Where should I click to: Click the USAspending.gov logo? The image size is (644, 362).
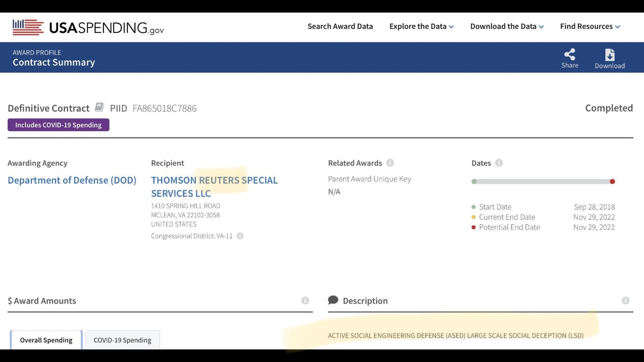pyautogui.click(x=88, y=28)
